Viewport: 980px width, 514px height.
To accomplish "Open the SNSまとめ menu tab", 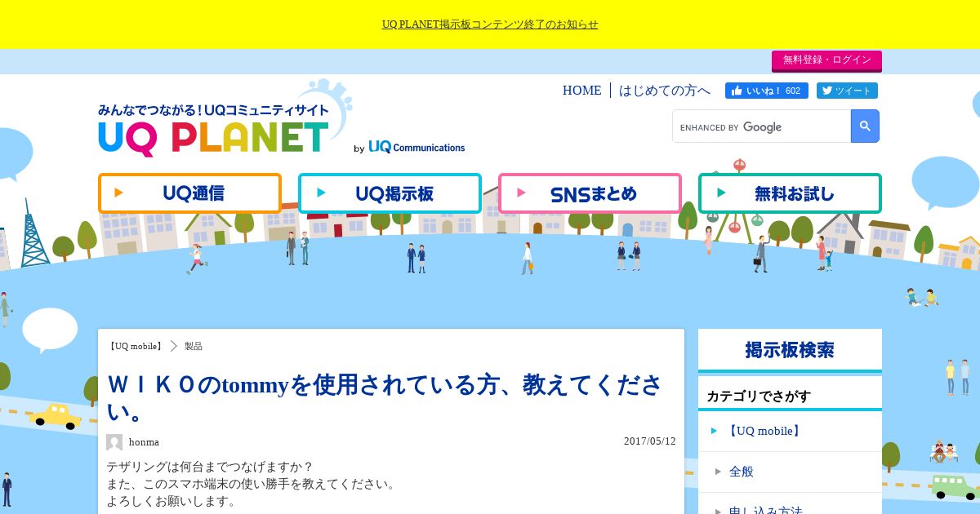I will tap(590, 193).
